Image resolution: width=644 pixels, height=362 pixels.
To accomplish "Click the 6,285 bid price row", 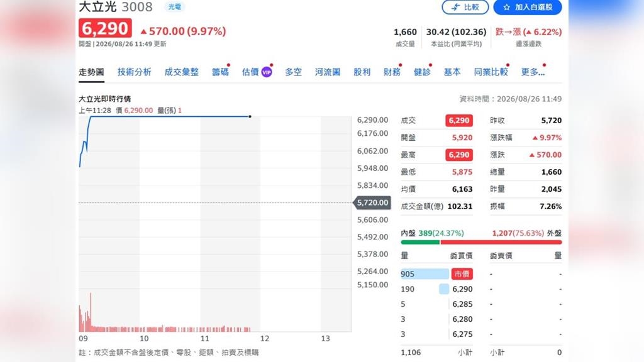I will [436, 304].
